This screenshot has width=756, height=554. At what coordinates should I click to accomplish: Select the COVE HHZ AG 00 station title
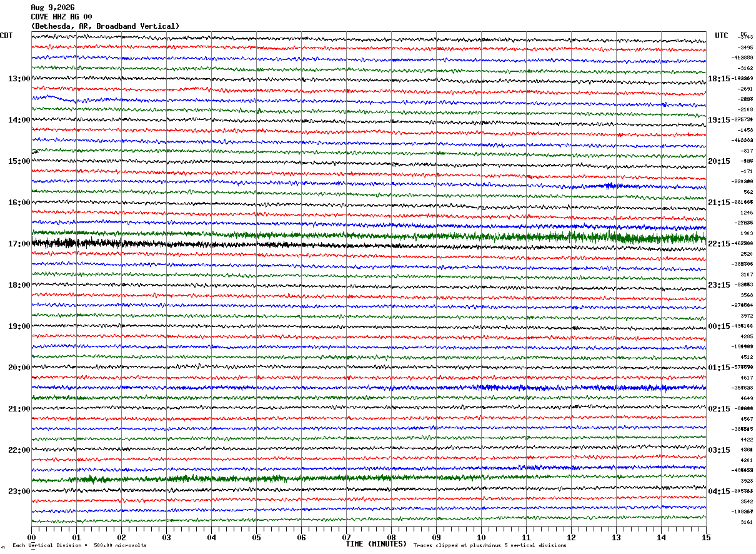(61, 17)
